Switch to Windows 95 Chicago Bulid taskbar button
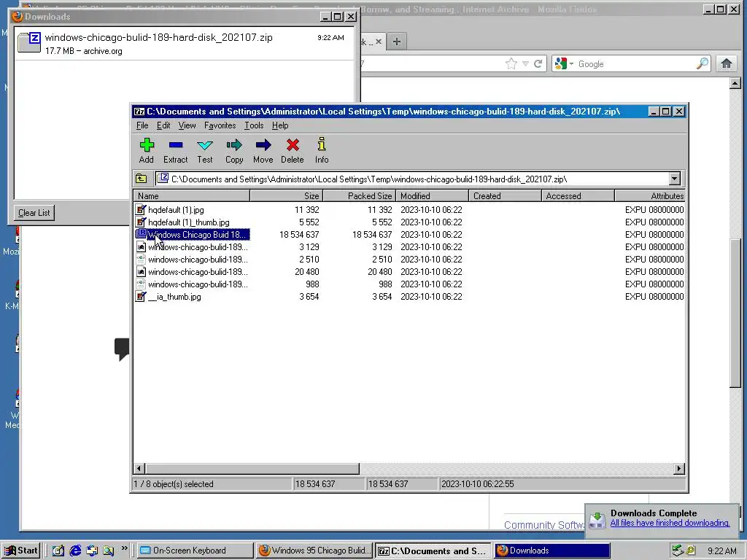Image resolution: width=747 pixels, height=560 pixels. [x=314, y=551]
